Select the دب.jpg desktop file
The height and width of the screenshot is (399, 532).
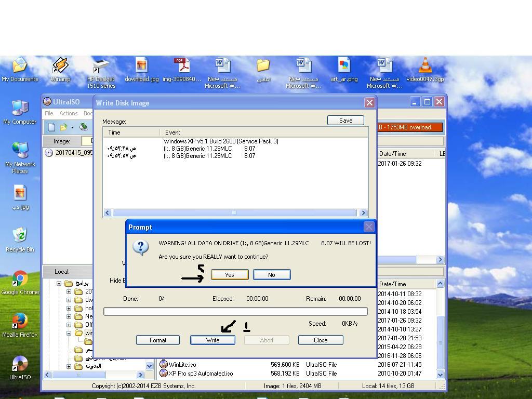click(x=20, y=197)
